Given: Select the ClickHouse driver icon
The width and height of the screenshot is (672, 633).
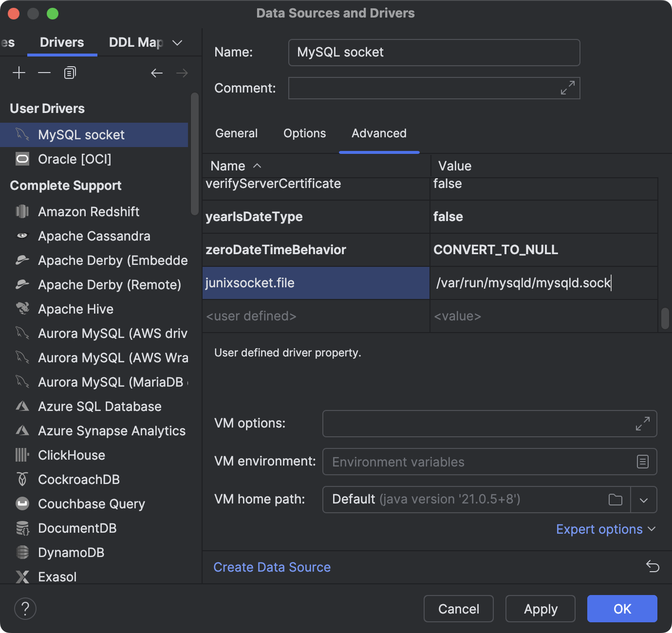Looking at the screenshot, I should 22,455.
